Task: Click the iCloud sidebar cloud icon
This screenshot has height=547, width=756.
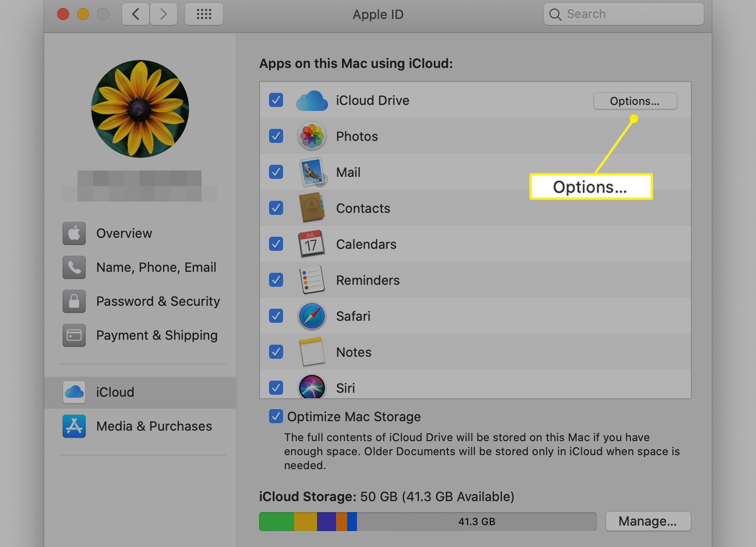Action: point(74,392)
